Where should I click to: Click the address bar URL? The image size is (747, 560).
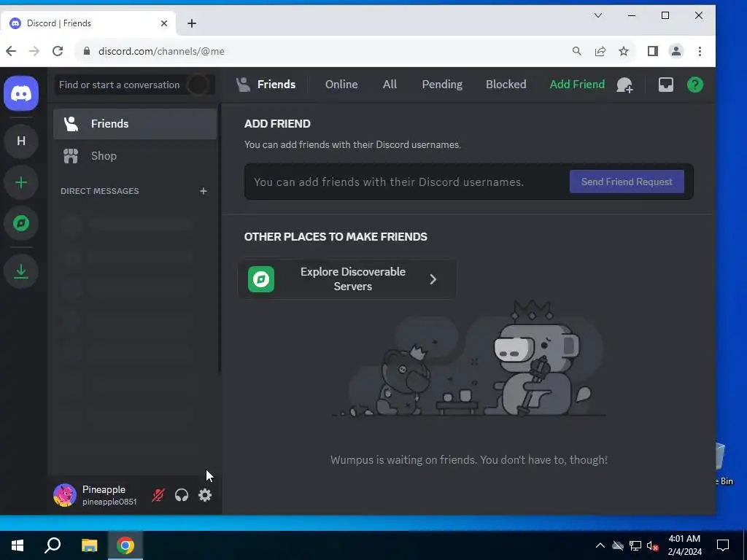click(161, 51)
